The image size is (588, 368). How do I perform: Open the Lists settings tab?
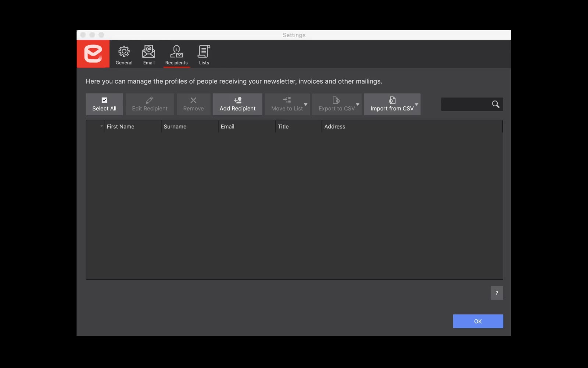[x=204, y=54]
